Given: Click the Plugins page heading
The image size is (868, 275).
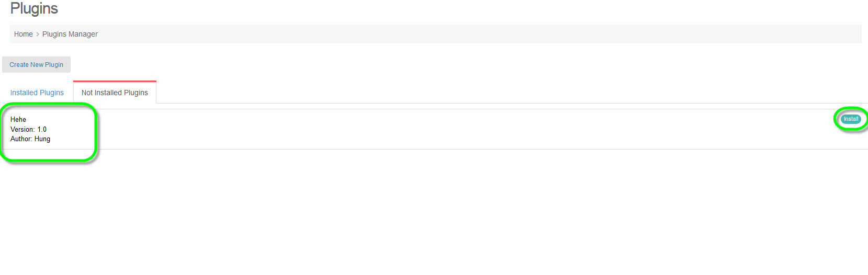Looking at the screenshot, I should [34, 8].
